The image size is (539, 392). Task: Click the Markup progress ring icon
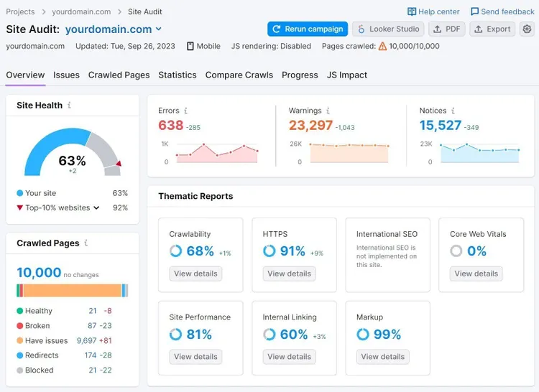point(363,334)
